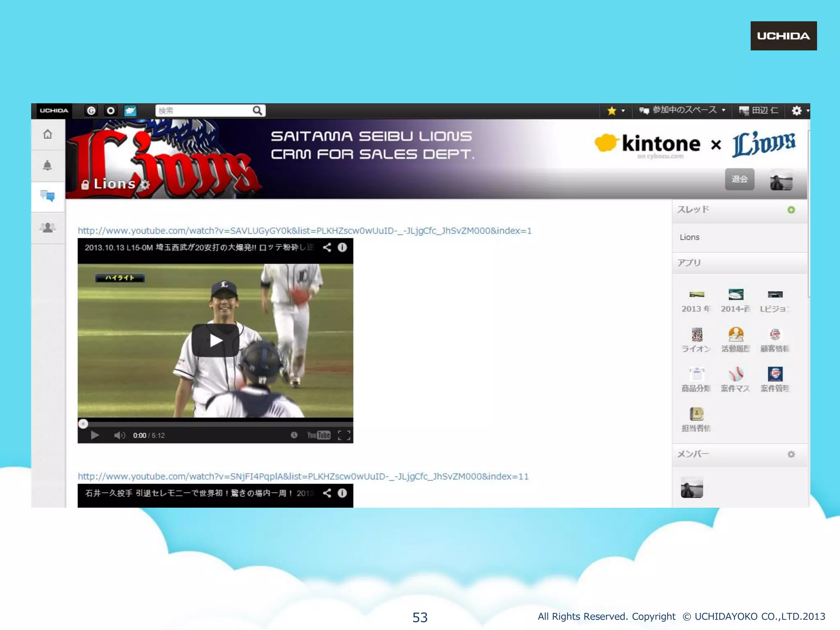Click the 退会 leave button
The height and width of the screenshot is (630, 840).
point(739,179)
